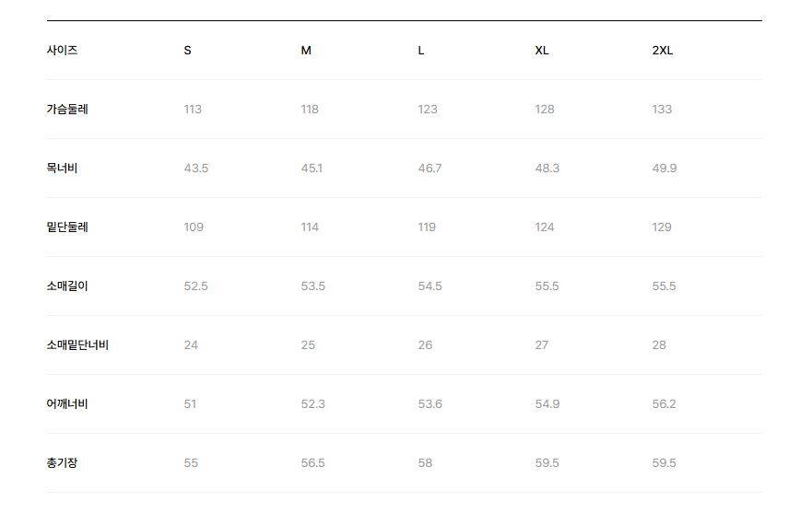Image resolution: width=812 pixels, height=513 pixels.
Task: Click the 어깨너비 row label
Action: [67, 404]
